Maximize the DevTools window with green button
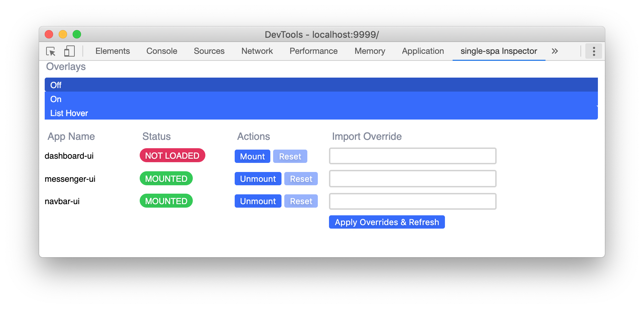Image resolution: width=644 pixels, height=309 pixels. point(77,34)
